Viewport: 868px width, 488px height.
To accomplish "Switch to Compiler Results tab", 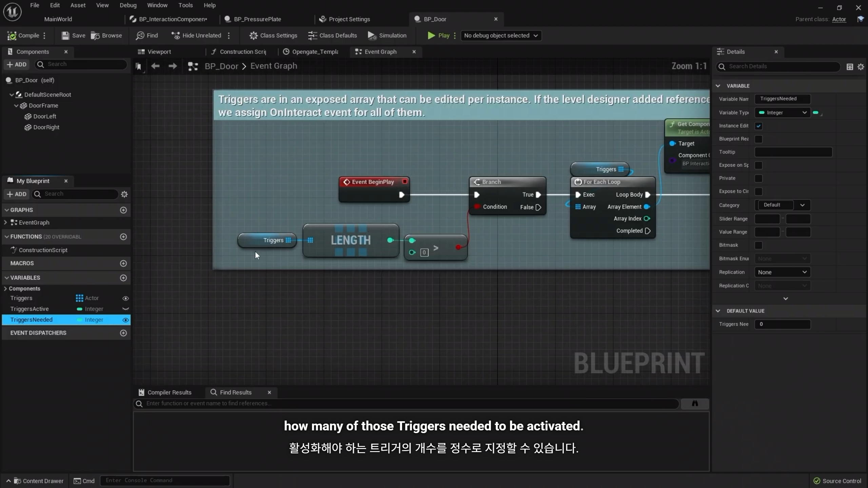I will coord(170,392).
